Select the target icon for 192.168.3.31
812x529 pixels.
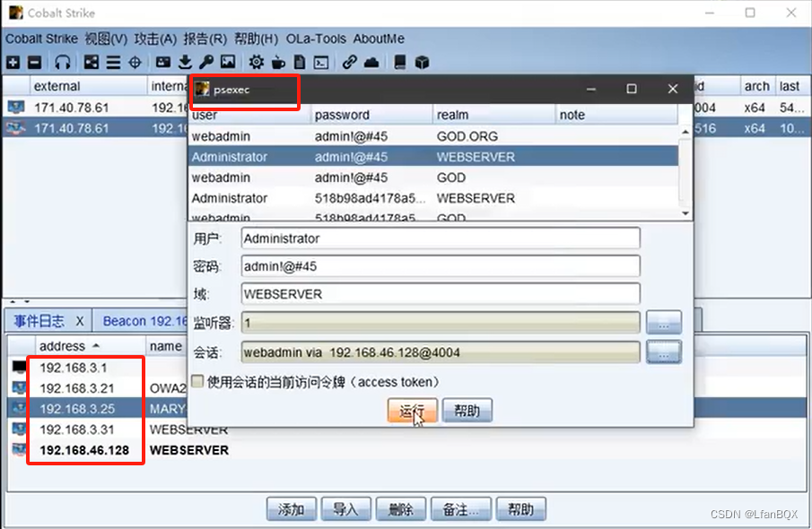pyautogui.click(x=19, y=429)
